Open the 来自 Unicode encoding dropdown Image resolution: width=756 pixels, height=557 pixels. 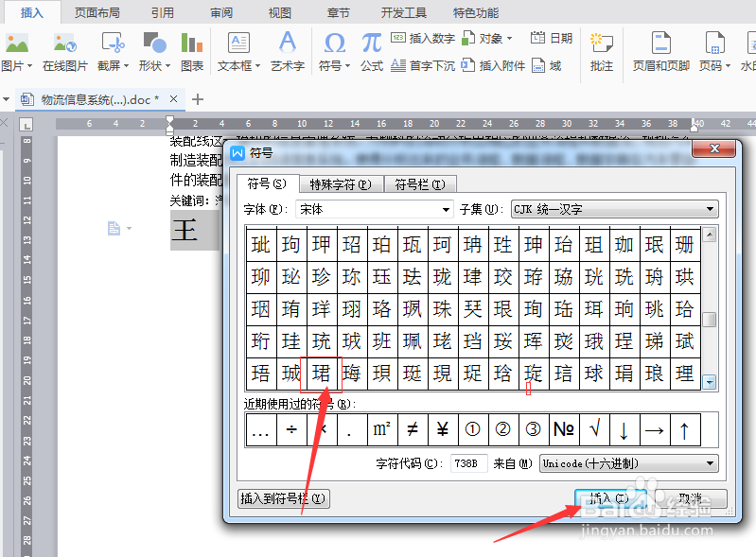tap(628, 463)
